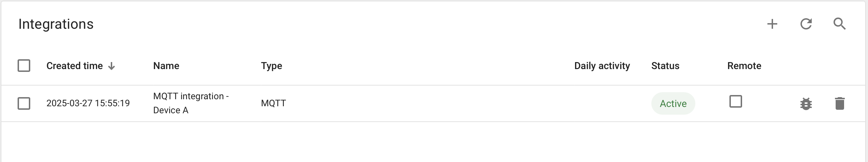Viewport: 868px width, 162px height.
Task: Open the MQTT integration - Device A entry
Action: click(x=191, y=103)
